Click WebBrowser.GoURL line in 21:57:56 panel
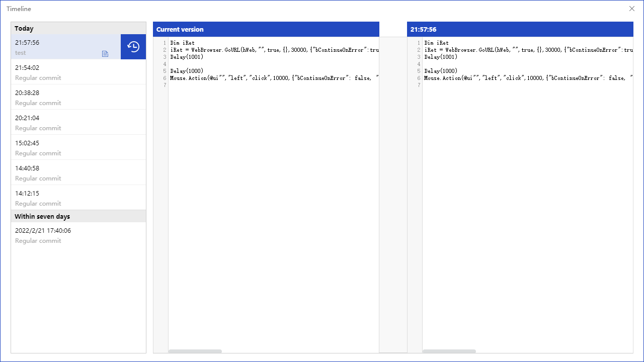 (528, 50)
